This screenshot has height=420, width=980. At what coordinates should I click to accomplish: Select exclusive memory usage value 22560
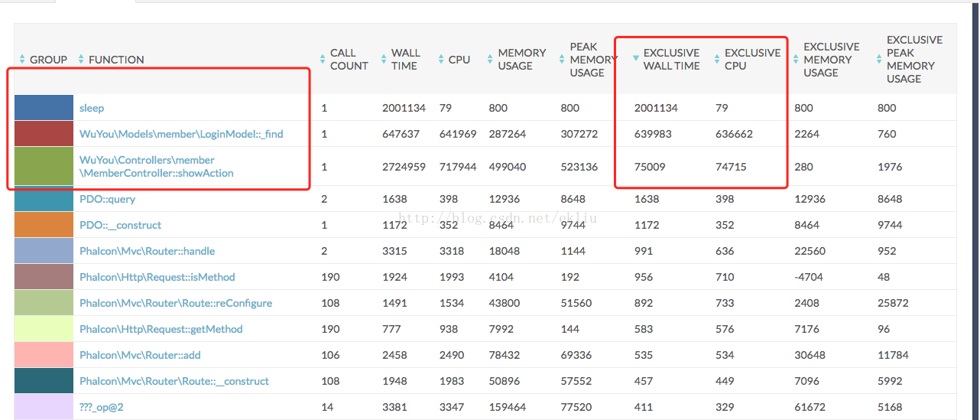pyautogui.click(x=810, y=251)
